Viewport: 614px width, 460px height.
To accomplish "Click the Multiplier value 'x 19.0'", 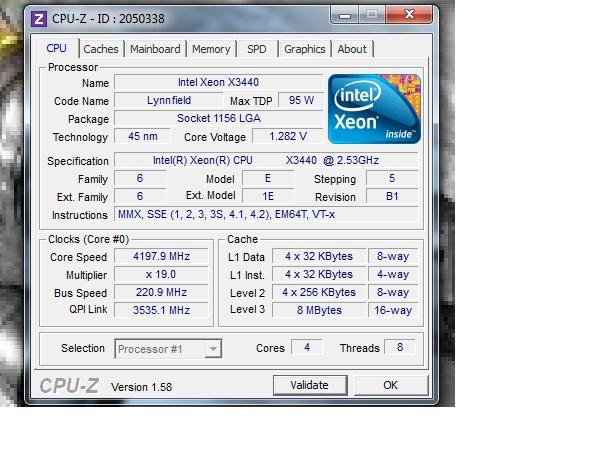I will [x=161, y=274].
